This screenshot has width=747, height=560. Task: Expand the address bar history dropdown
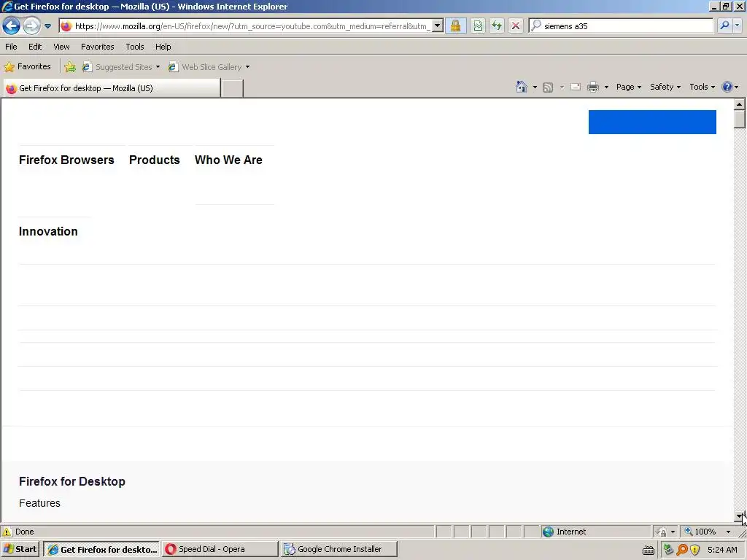[x=438, y=26]
